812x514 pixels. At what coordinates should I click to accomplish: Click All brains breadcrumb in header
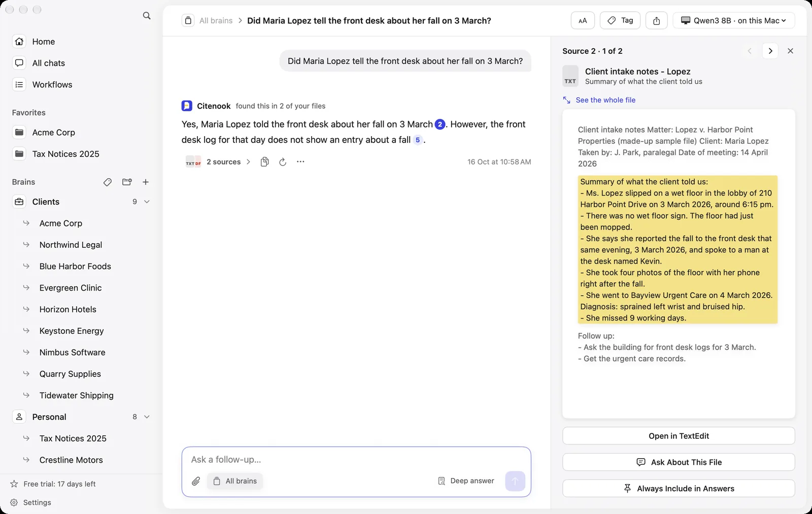(x=216, y=21)
